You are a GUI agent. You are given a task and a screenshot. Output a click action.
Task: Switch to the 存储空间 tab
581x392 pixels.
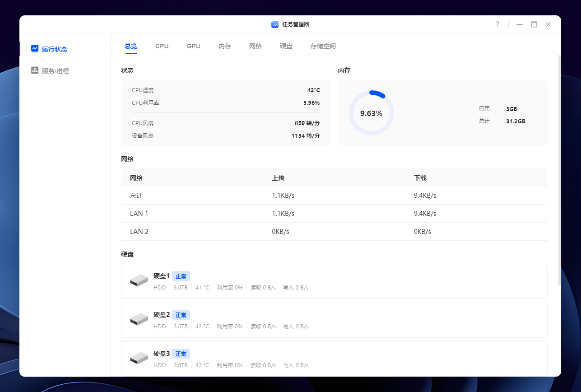[x=323, y=46]
